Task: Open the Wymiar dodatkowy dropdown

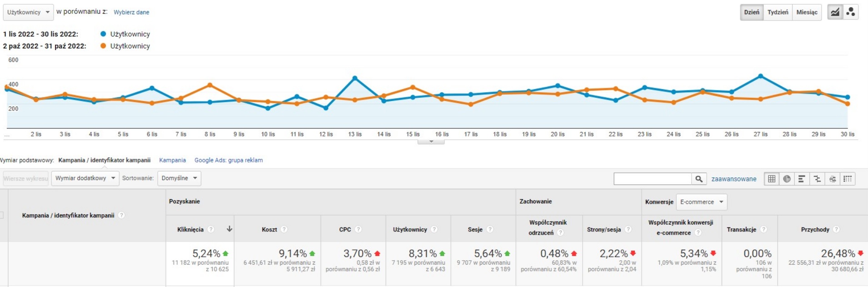Action: (x=85, y=178)
